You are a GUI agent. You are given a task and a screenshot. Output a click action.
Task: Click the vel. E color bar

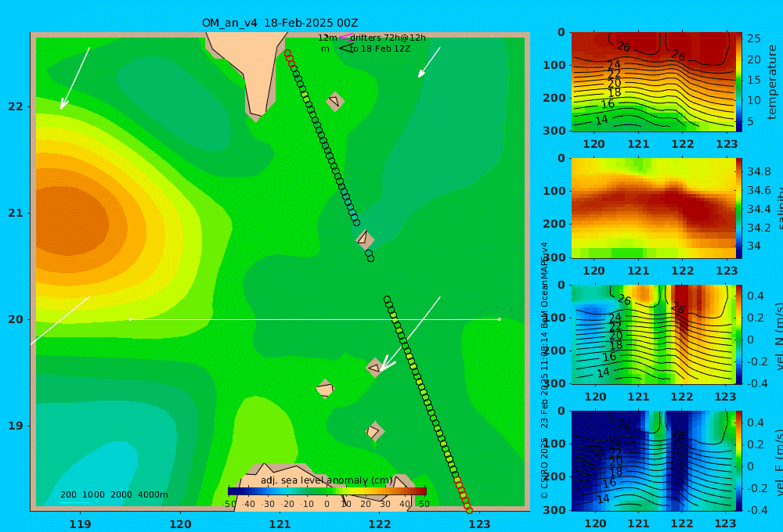739,461
